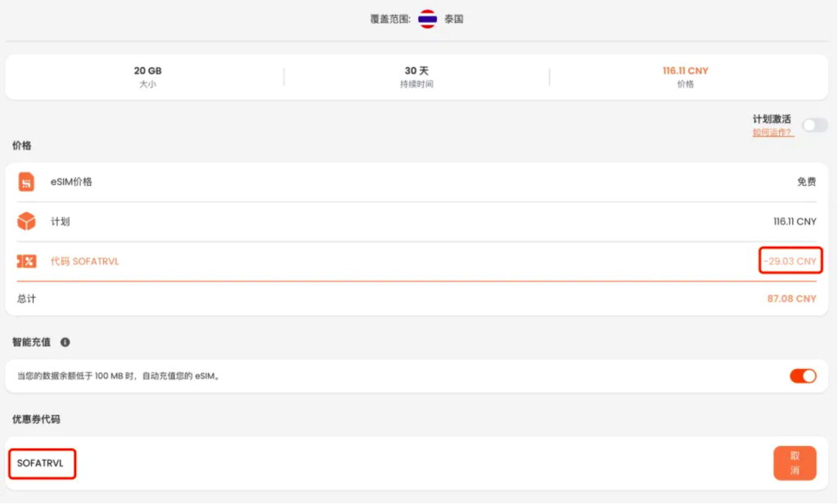Click the 87.08 CNY total amount

pos(791,299)
